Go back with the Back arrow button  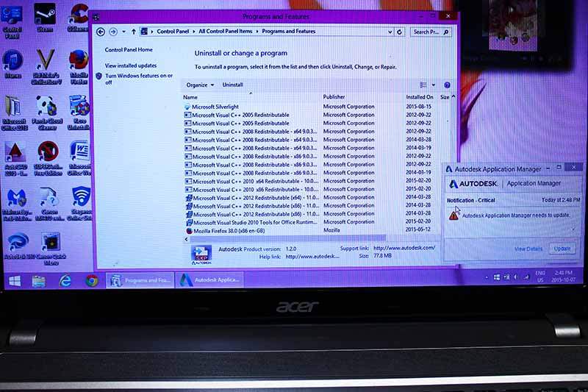tap(101, 32)
